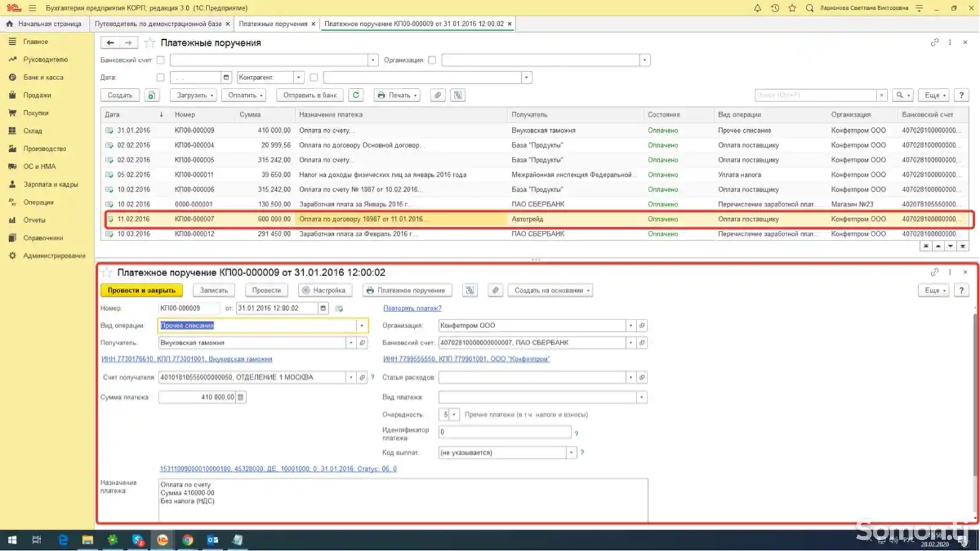The width and height of the screenshot is (980, 551).
Task: Open calculator for Сумма платежа
Action: (x=241, y=397)
